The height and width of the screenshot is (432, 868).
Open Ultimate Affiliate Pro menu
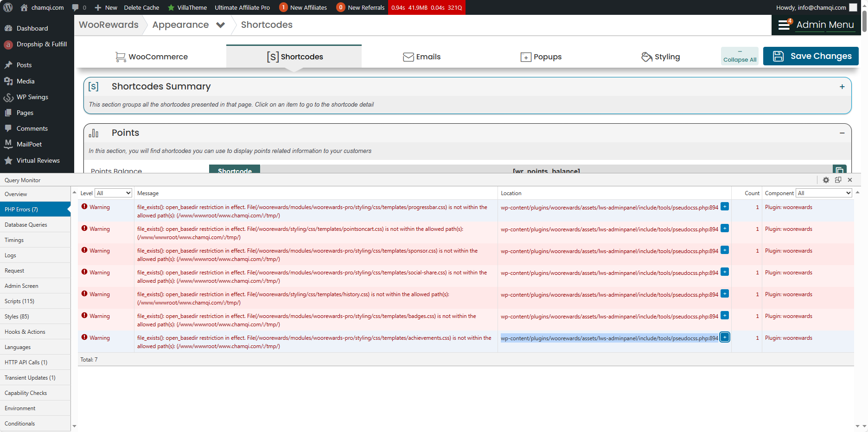[x=242, y=7]
